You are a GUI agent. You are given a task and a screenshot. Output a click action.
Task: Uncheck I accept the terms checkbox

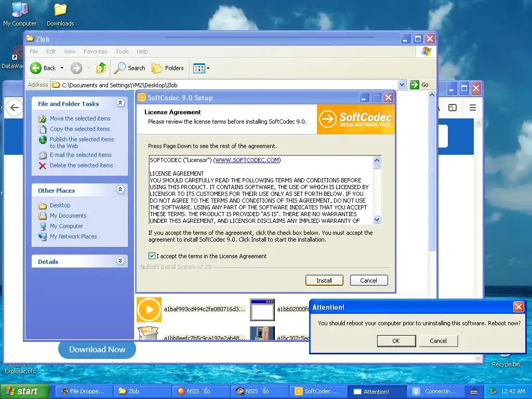(152, 256)
